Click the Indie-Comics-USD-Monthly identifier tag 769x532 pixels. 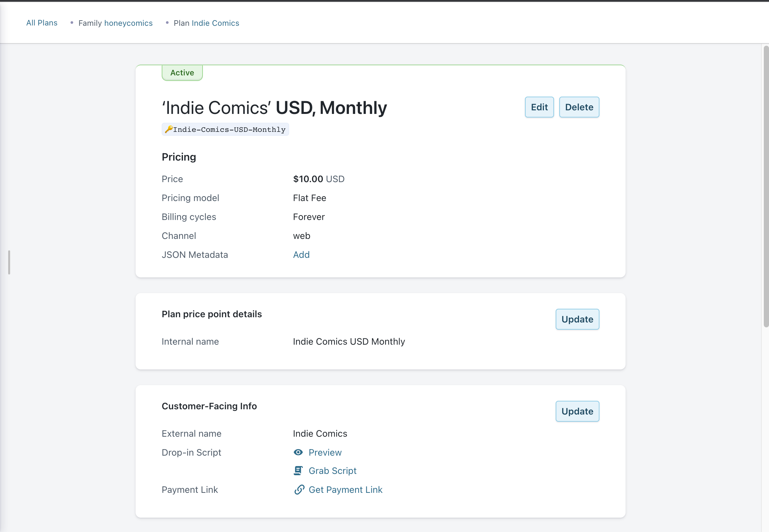pyautogui.click(x=225, y=130)
